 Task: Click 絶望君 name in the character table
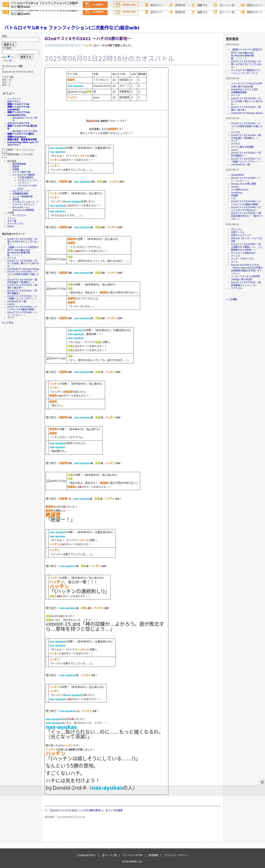pyautogui.click(x=71, y=80)
